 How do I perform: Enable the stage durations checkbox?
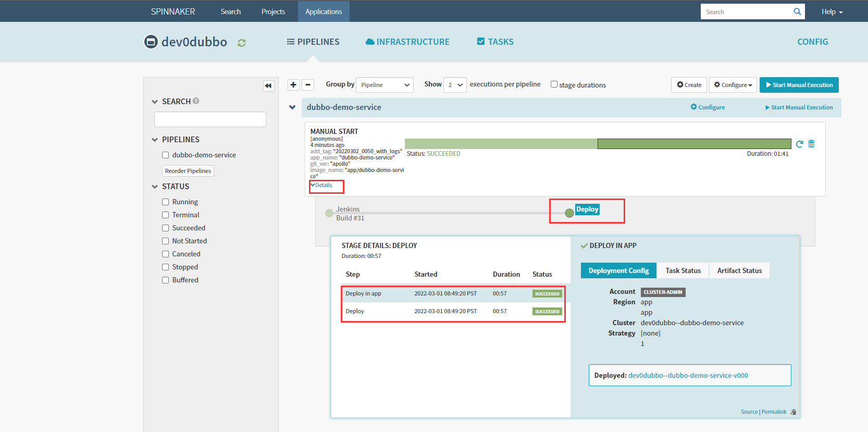[x=554, y=84]
